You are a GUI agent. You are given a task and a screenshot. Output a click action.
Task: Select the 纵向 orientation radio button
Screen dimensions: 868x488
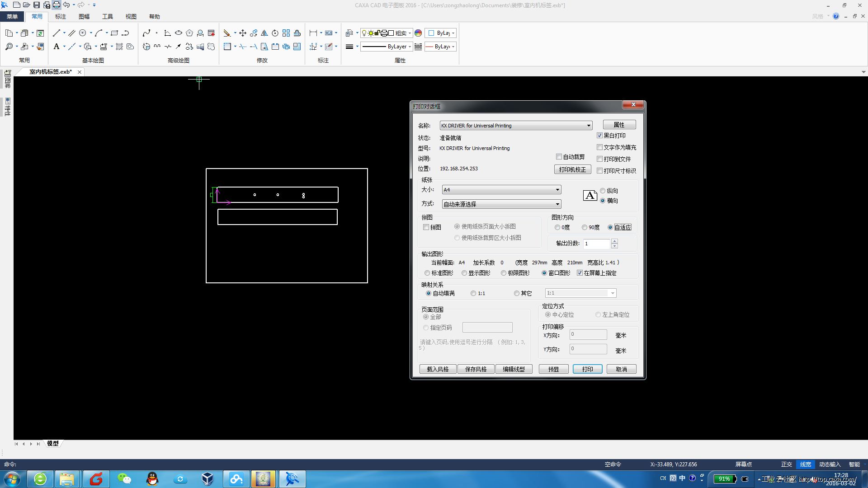pos(603,191)
